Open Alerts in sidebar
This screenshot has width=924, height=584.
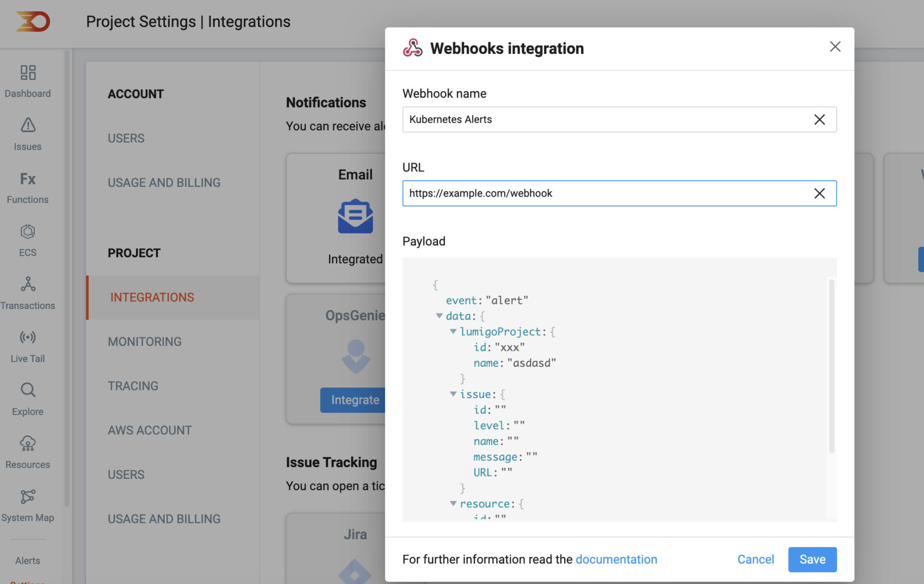[x=28, y=561]
